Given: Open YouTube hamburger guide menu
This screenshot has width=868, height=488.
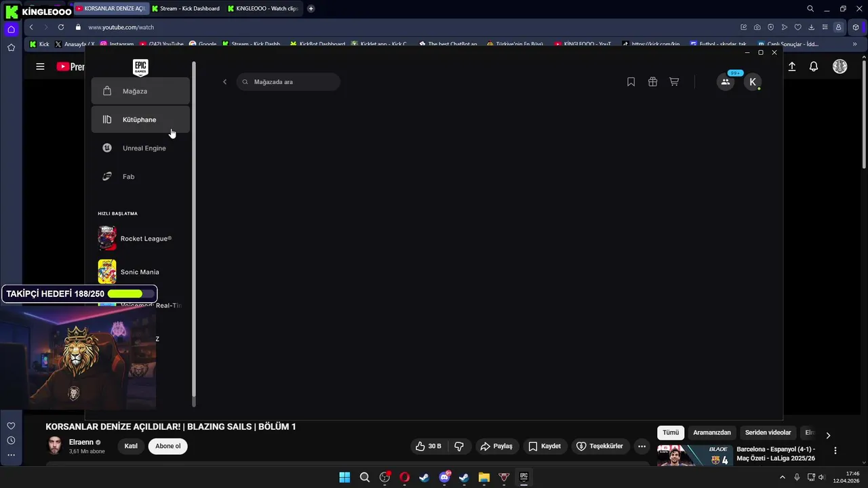Looking at the screenshot, I should pos(40,66).
